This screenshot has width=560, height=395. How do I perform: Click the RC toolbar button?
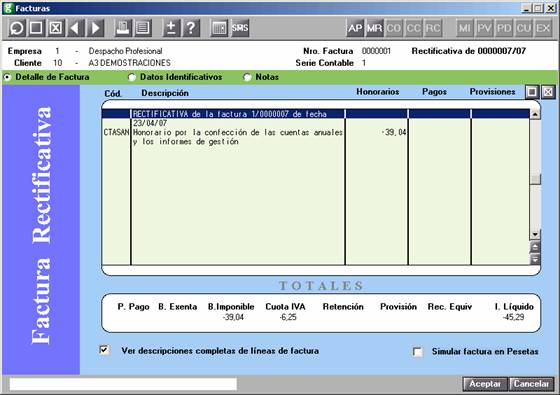(x=433, y=28)
